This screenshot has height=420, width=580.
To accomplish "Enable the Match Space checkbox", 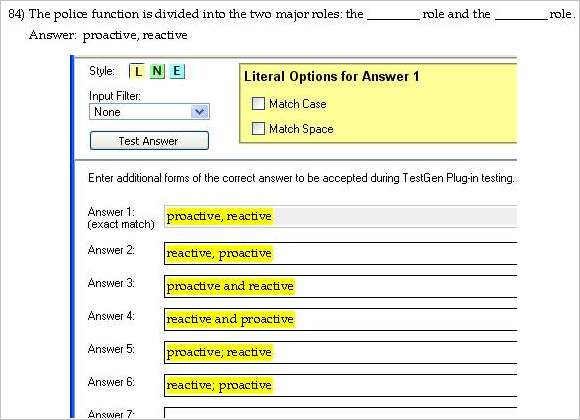I will 258,128.
